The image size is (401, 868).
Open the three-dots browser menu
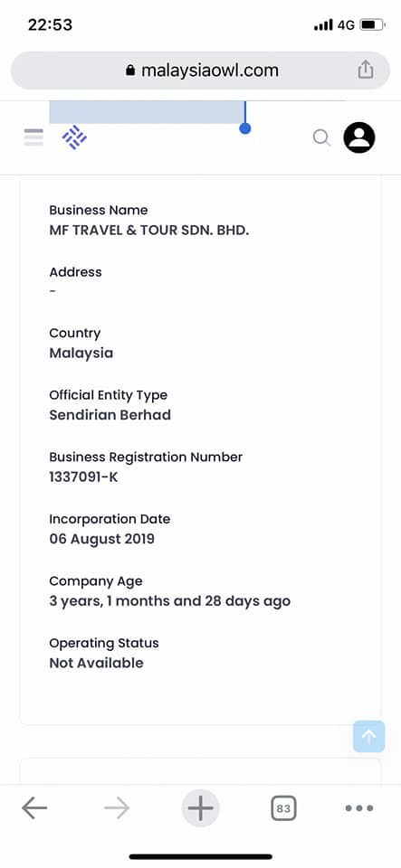358,808
